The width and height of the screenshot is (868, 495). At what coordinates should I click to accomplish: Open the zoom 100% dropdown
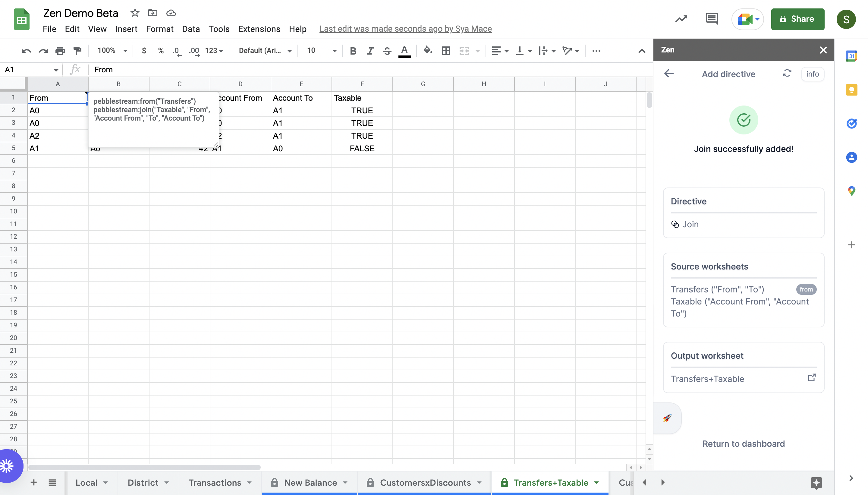coord(112,51)
